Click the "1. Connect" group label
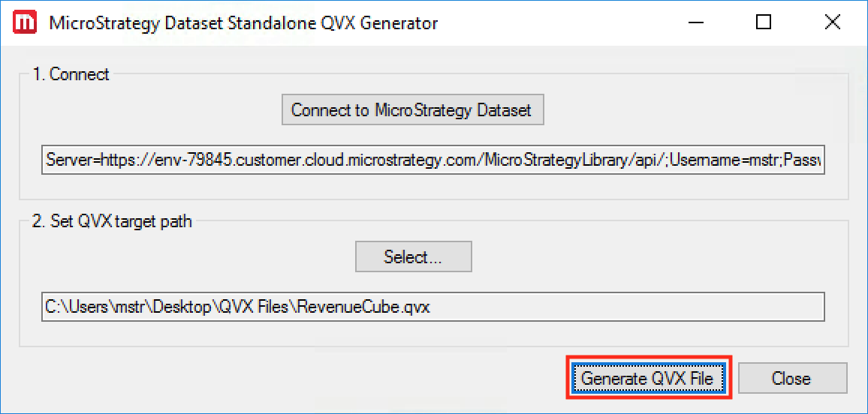This screenshot has height=414, width=868. point(71,74)
